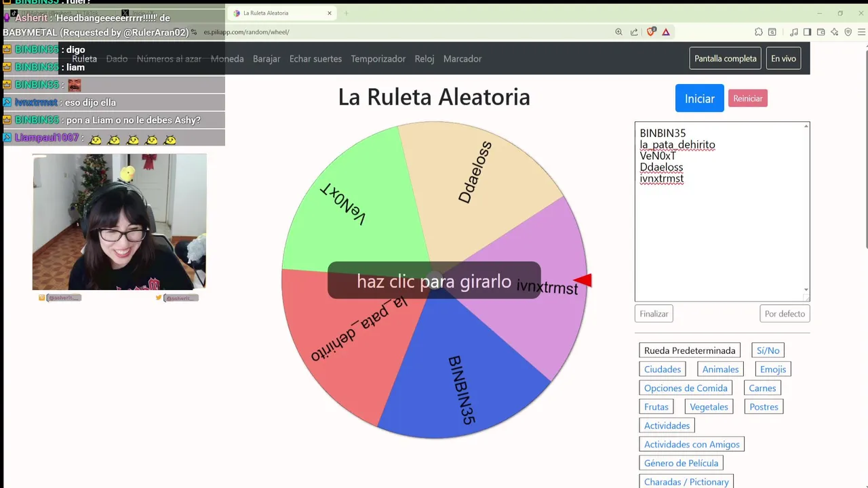Viewport: 868px width, 488px height.
Task: Select the Actividades con Amigos preset
Action: (x=692, y=445)
